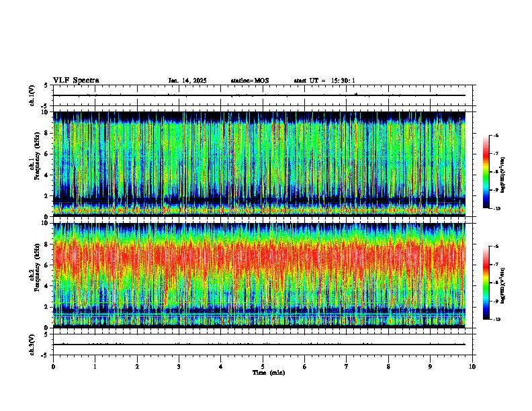Click the "-10" label on ch.2 color bar
The width and height of the screenshot is (532, 411).
(x=497, y=320)
